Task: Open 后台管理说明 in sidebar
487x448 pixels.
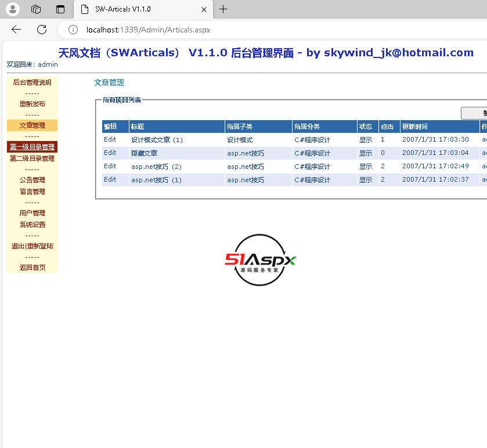Action: 32,82
